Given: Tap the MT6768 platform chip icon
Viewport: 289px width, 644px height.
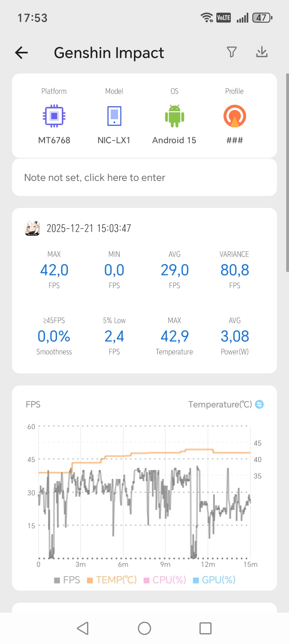Looking at the screenshot, I should pos(54,116).
